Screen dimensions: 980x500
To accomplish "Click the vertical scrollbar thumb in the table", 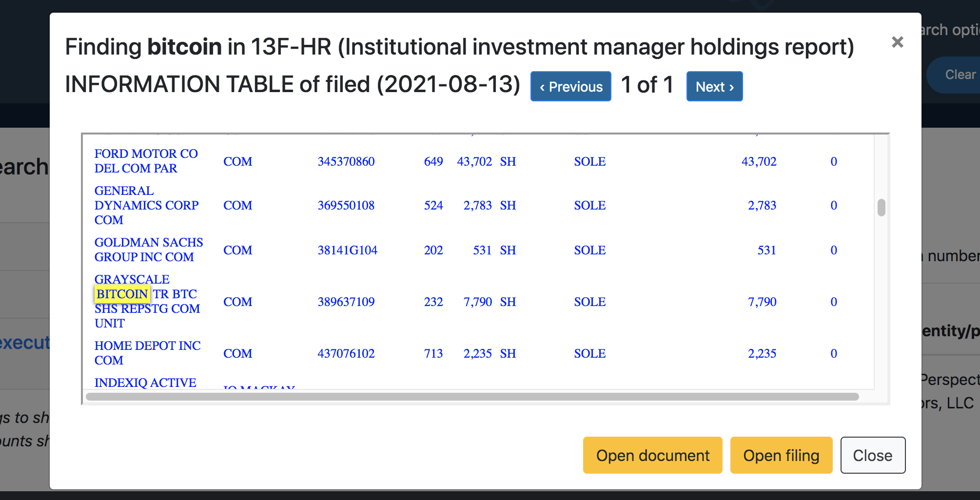I will (881, 207).
